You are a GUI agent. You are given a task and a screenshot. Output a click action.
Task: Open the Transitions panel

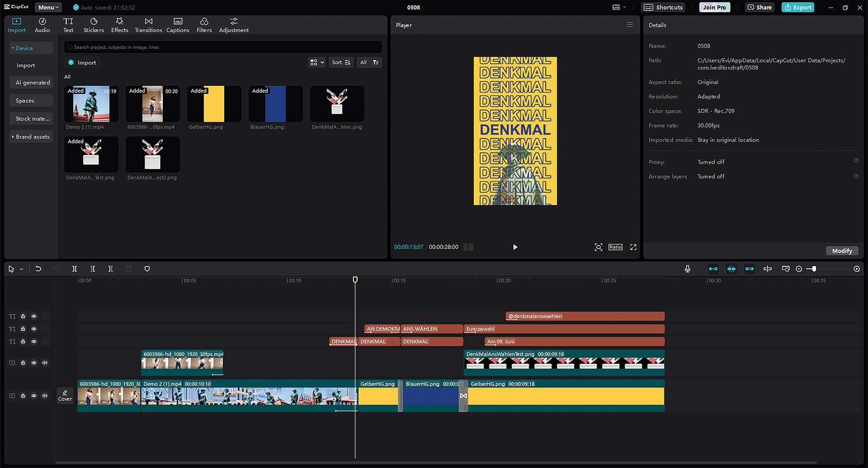(x=148, y=25)
